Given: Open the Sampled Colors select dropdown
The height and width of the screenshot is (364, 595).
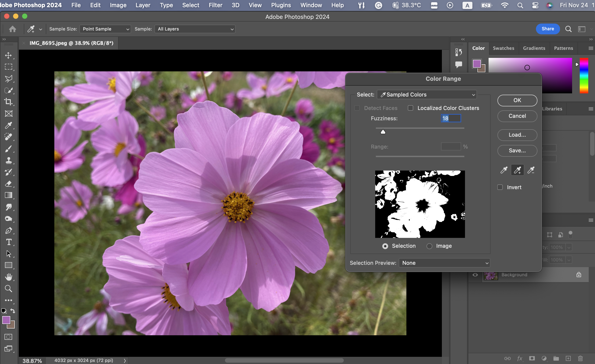Looking at the screenshot, I should [427, 95].
